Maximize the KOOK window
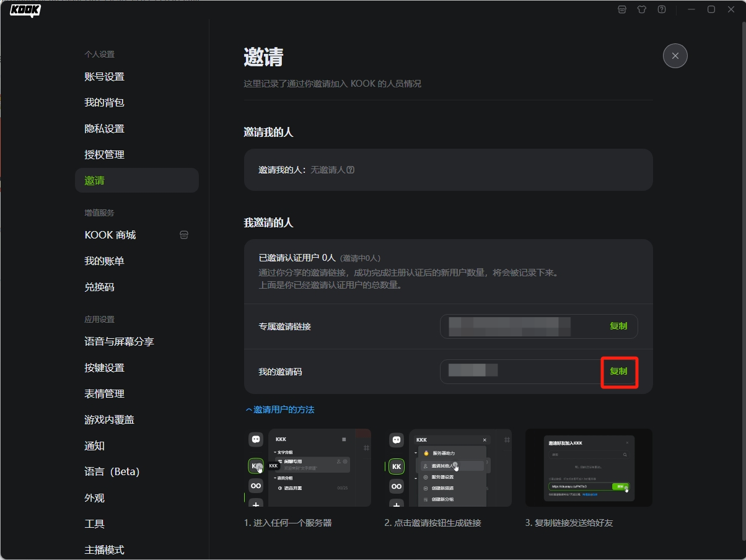The height and width of the screenshot is (560, 746). [x=711, y=9]
